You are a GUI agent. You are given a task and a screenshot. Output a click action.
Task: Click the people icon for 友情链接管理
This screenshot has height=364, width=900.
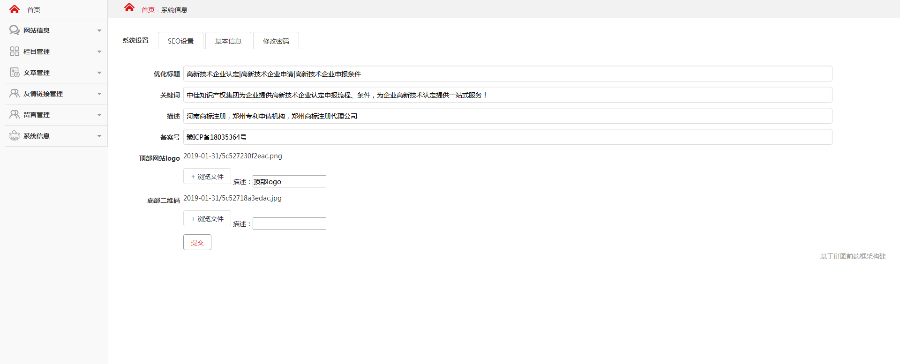point(15,94)
